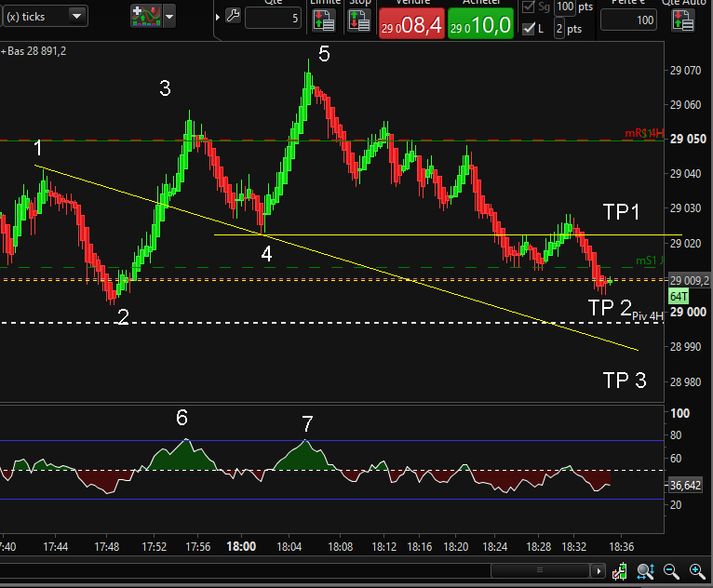Screen dimensions: 713x588
Task: Click the 28 980 price axis label
Action: coord(686,382)
